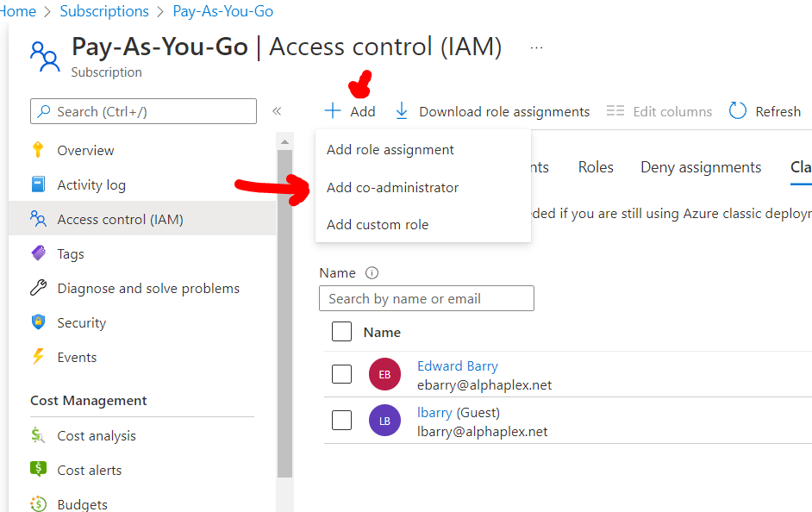Click the Cost Management section heading
This screenshot has width=812, height=512.
coord(89,401)
